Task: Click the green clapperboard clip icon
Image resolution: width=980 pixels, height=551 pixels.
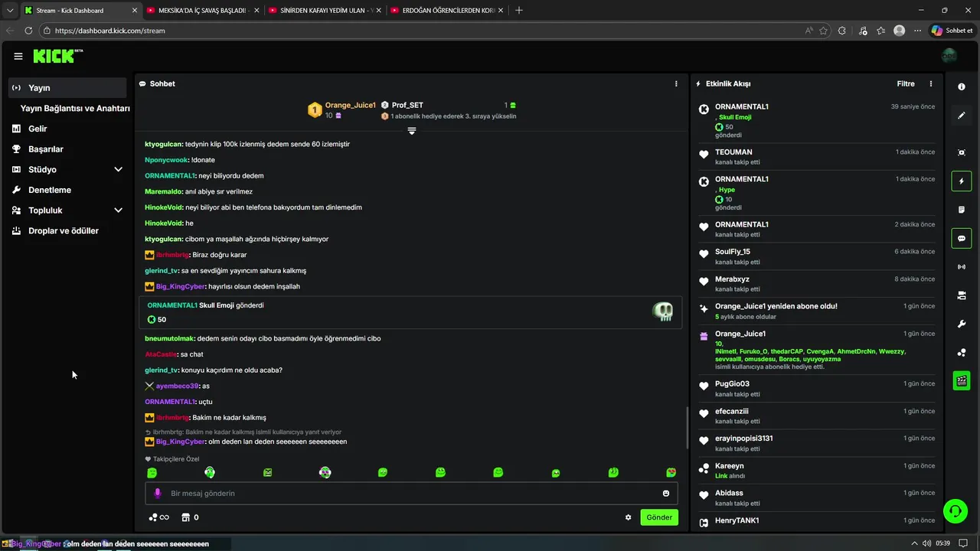Action: 962,380
